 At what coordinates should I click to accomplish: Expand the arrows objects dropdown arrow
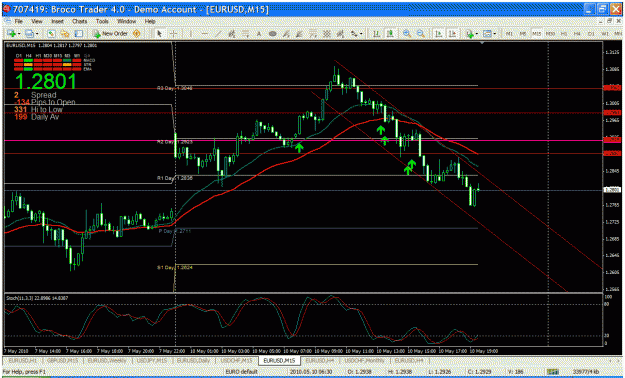361,34
